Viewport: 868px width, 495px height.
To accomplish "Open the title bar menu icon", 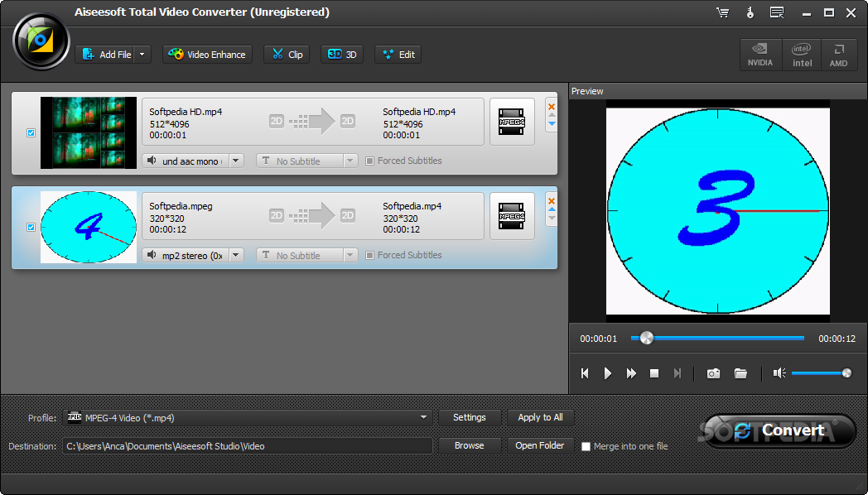I will [x=777, y=12].
